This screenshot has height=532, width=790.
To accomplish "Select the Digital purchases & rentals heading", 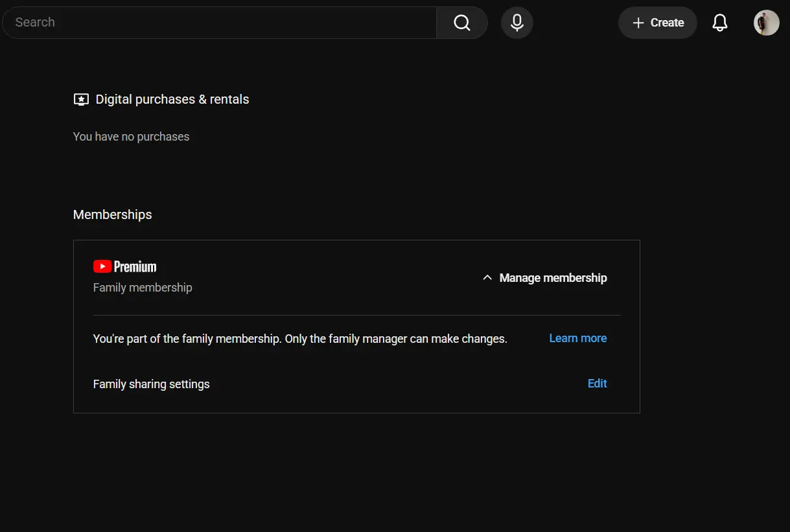I will (172, 99).
